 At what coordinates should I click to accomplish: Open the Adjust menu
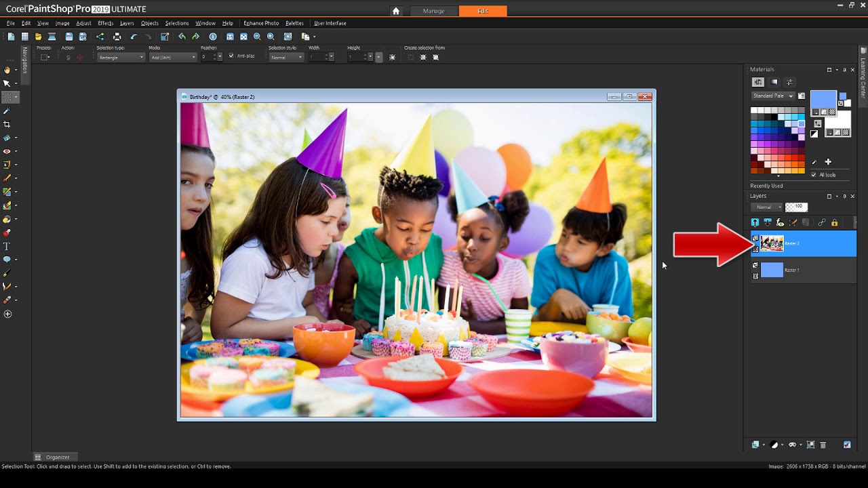pyautogui.click(x=83, y=23)
